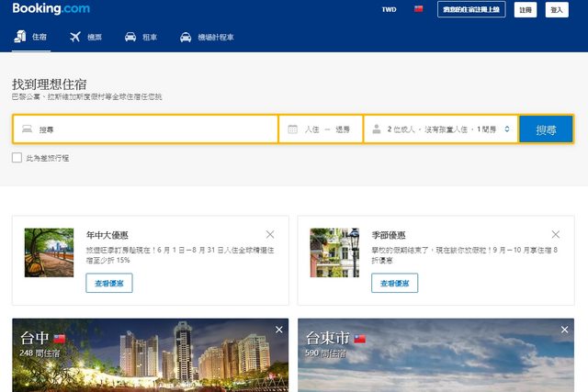Enable the 此為差旅行程 checkbox
Viewport: 588px width, 392px height.
[x=17, y=158]
